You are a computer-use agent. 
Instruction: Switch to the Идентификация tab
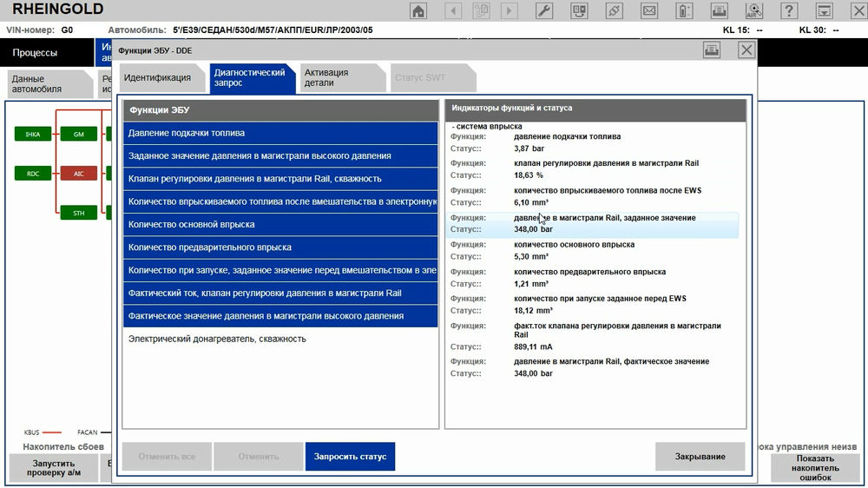coord(157,77)
